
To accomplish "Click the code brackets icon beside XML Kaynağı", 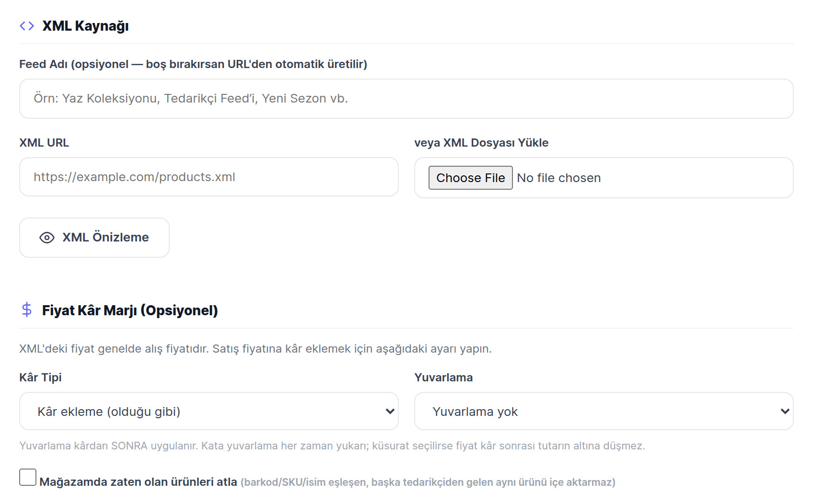I will click(x=27, y=26).
